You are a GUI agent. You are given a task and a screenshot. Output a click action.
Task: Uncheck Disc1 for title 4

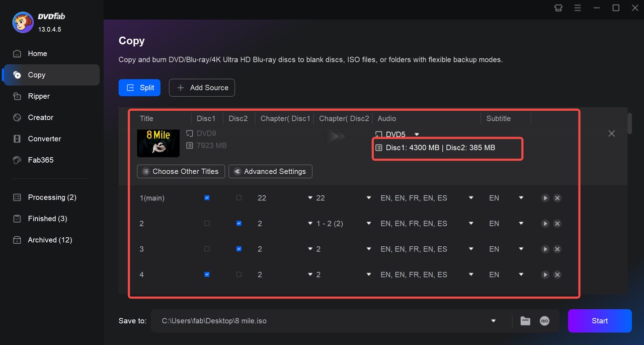coord(207,274)
